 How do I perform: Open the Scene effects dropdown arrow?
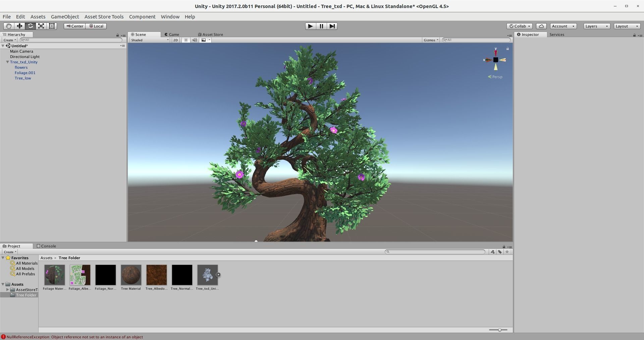(209, 40)
